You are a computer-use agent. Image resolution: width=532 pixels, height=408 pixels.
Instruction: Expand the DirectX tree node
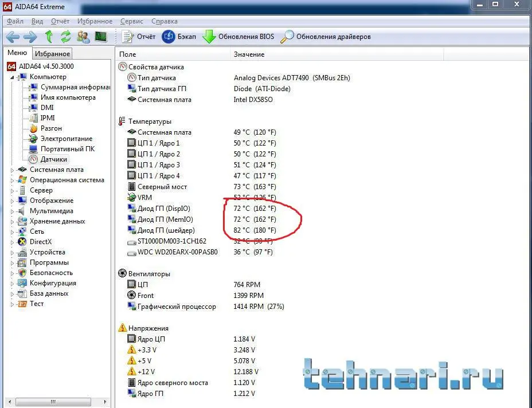[12, 242]
